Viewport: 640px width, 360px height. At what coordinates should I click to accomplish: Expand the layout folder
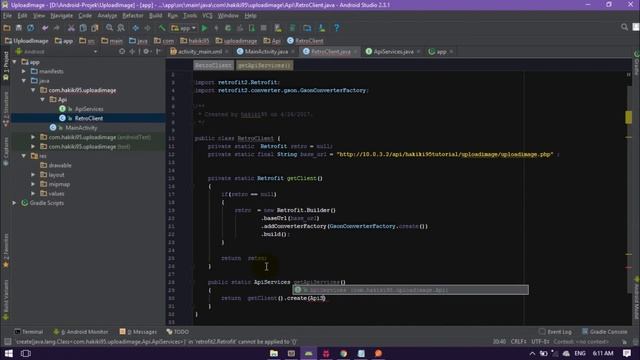(x=33, y=175)
